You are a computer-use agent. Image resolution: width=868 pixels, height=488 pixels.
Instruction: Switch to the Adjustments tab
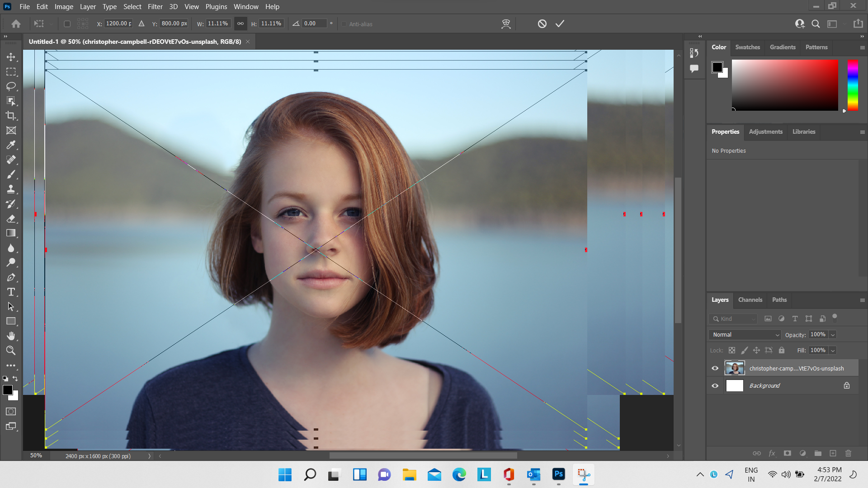pos(765,131)
